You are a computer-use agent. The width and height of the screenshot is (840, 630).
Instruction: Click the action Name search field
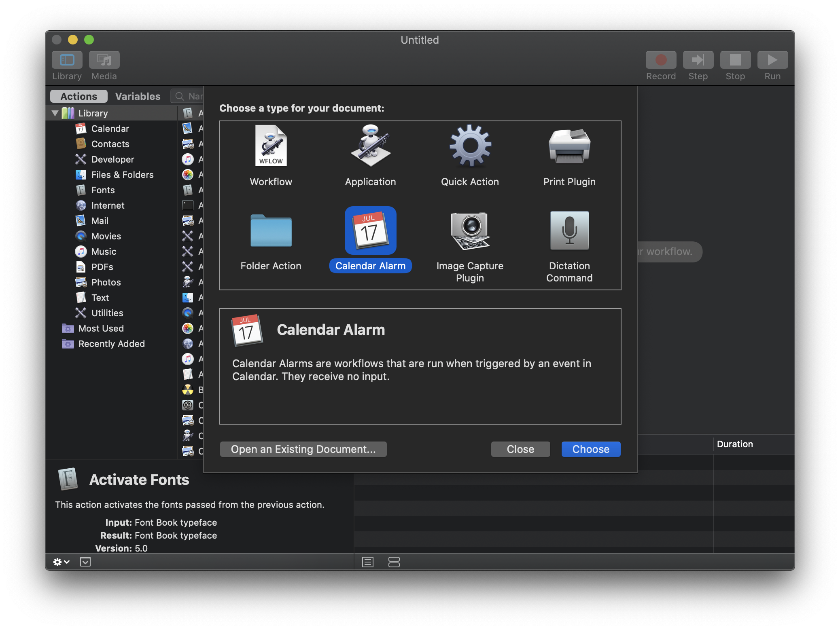[187, 96]
